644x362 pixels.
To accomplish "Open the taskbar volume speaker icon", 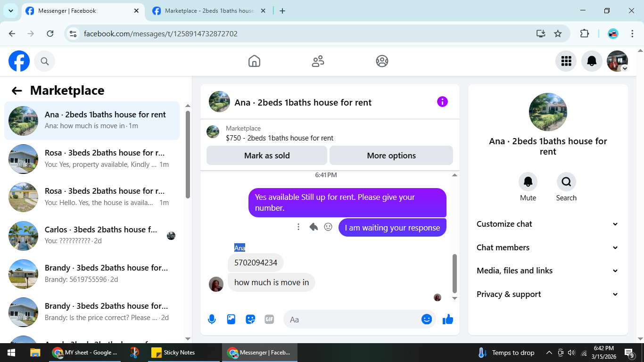I will tap(572, 353).
